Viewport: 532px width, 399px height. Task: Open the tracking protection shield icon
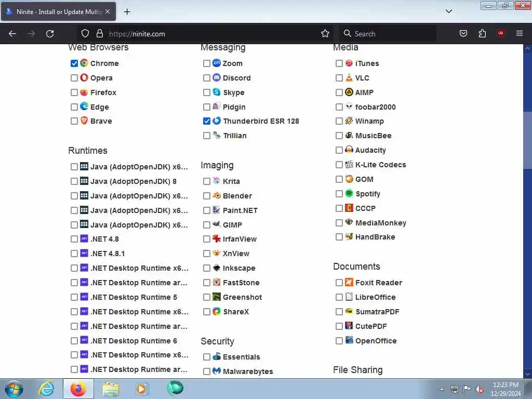[x=85, y=33]
